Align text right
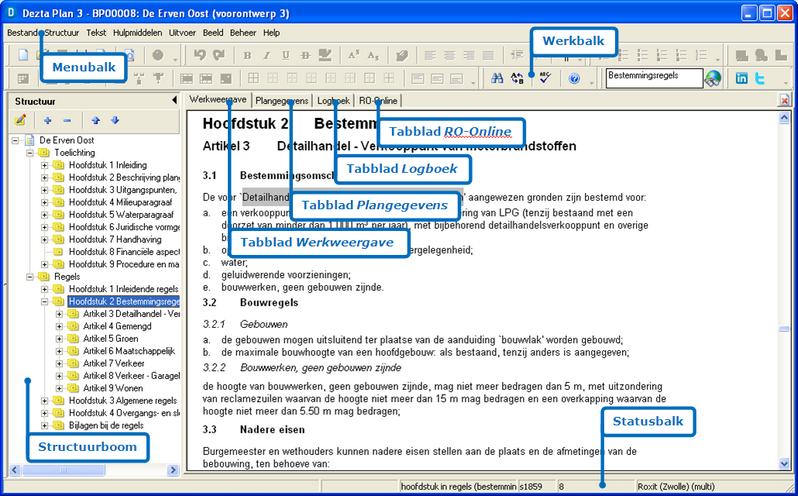 pos(469,55)
